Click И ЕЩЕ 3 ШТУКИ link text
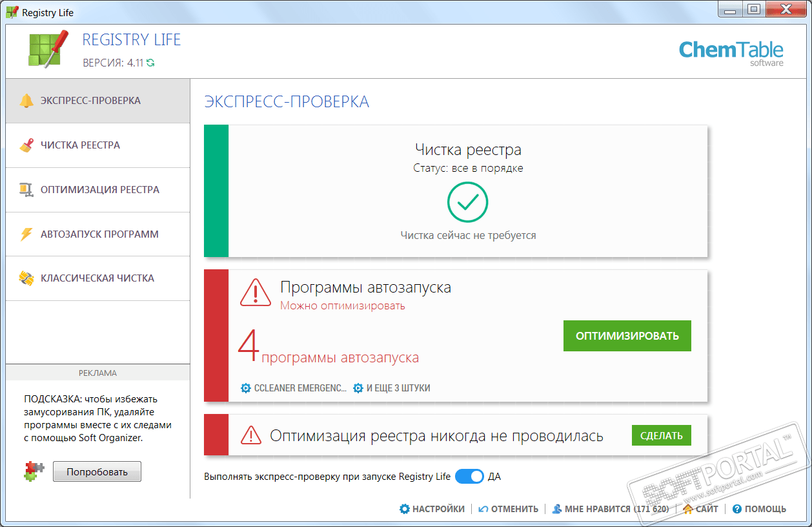 pyautogui.click(x=398, y=388)
